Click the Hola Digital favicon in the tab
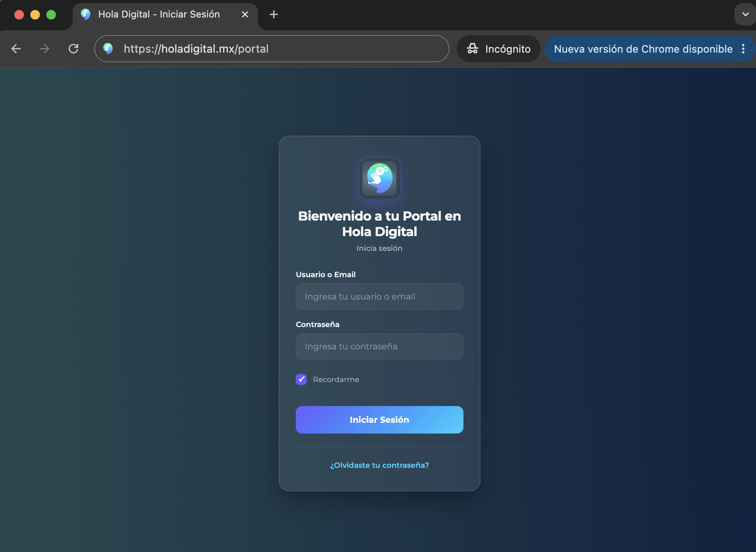The height and width of the screenshot is (552, 756). [x=85, y=14]
